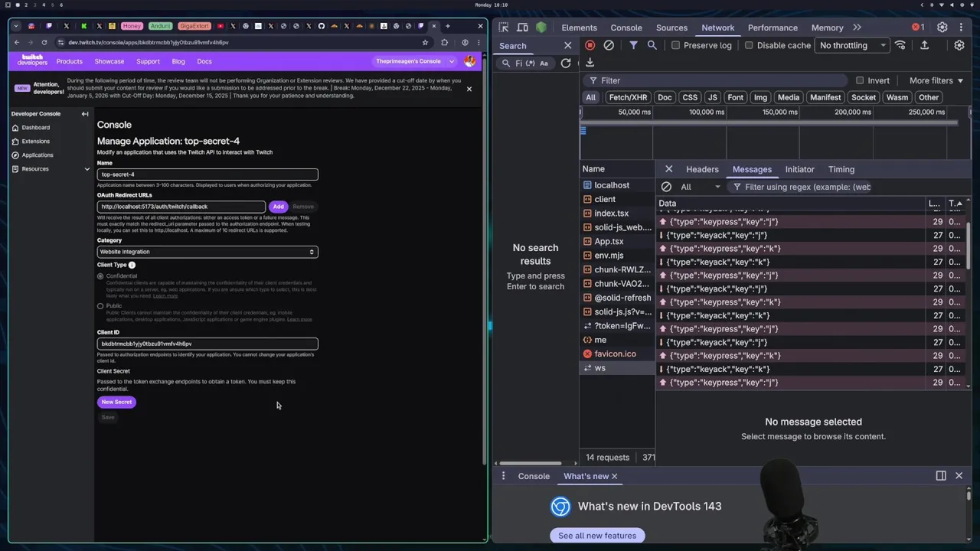Dismiss the Attention developers banner
Screen dimensions: 980x551
coord(469,89)
